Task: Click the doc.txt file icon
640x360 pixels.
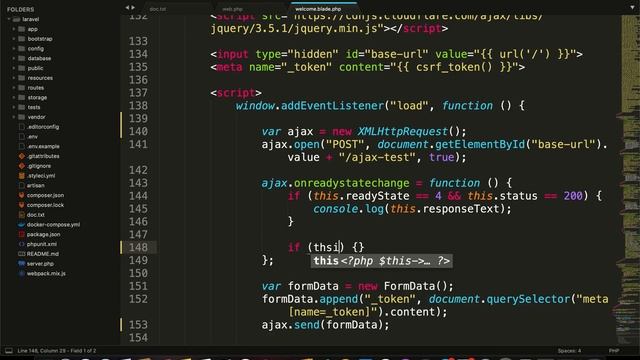Action: click(22, 215)
